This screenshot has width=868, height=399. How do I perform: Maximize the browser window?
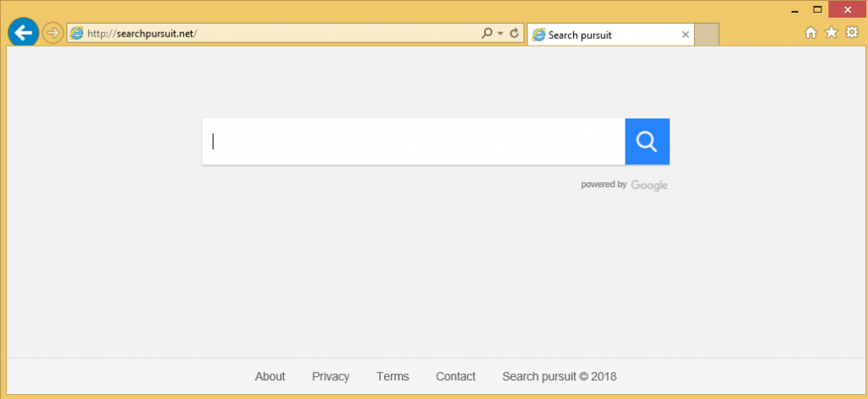[817, 8]
